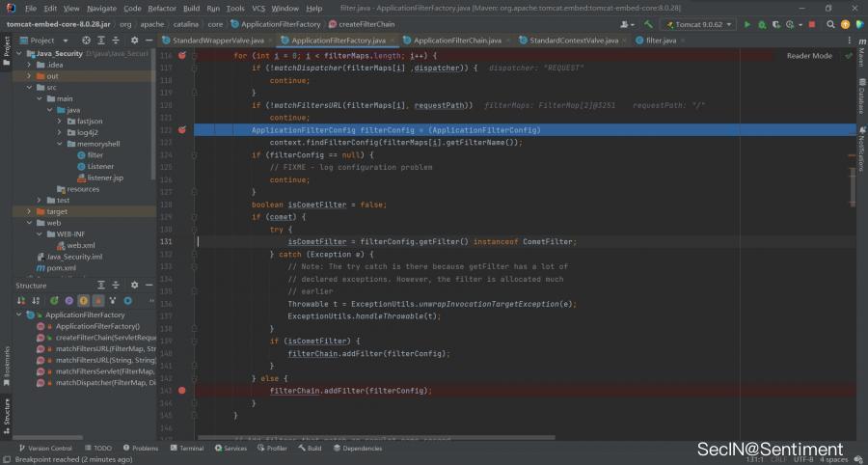Click the Debug bug icon in toolbar
Screen dimensions: 868x465
point(760,23)
